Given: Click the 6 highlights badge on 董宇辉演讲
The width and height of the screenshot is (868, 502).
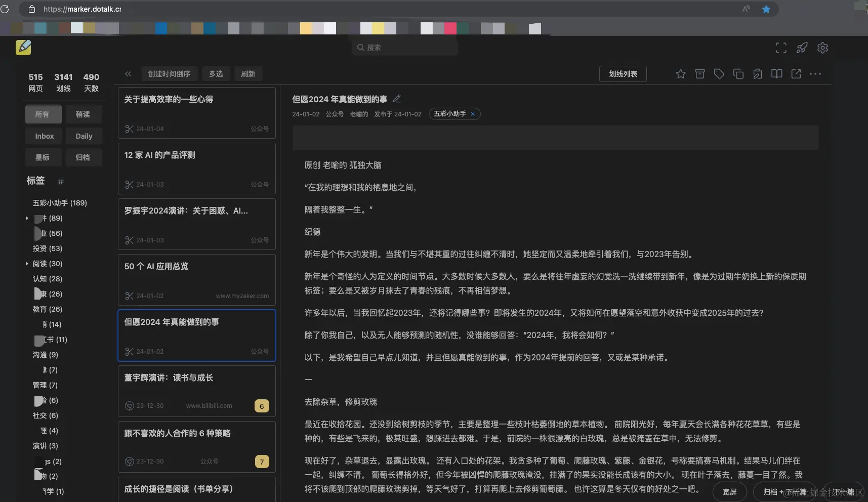Looking at the screenshot, I should click(262, 406).
